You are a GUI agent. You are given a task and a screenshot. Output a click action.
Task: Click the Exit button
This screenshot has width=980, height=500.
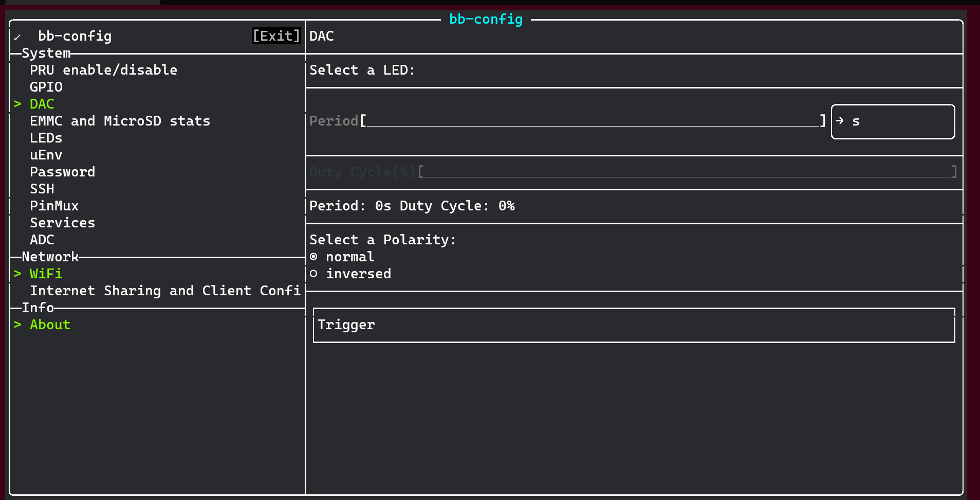click(276, 36)
